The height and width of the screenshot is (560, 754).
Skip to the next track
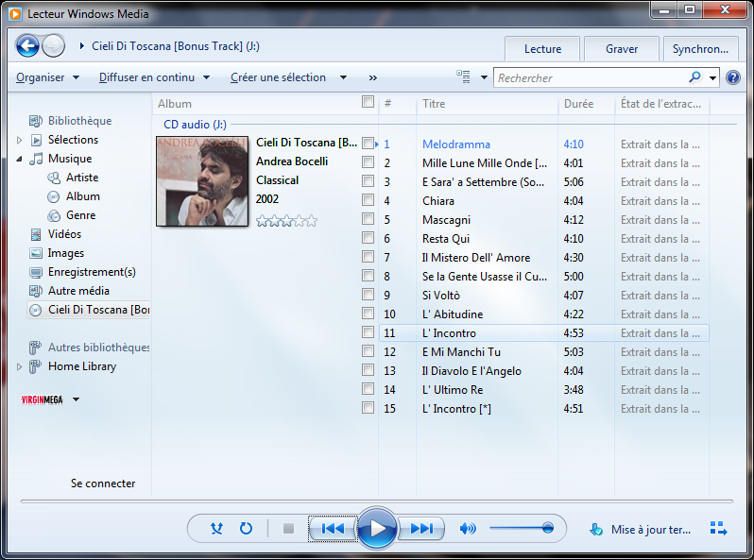tap(420, 529)
